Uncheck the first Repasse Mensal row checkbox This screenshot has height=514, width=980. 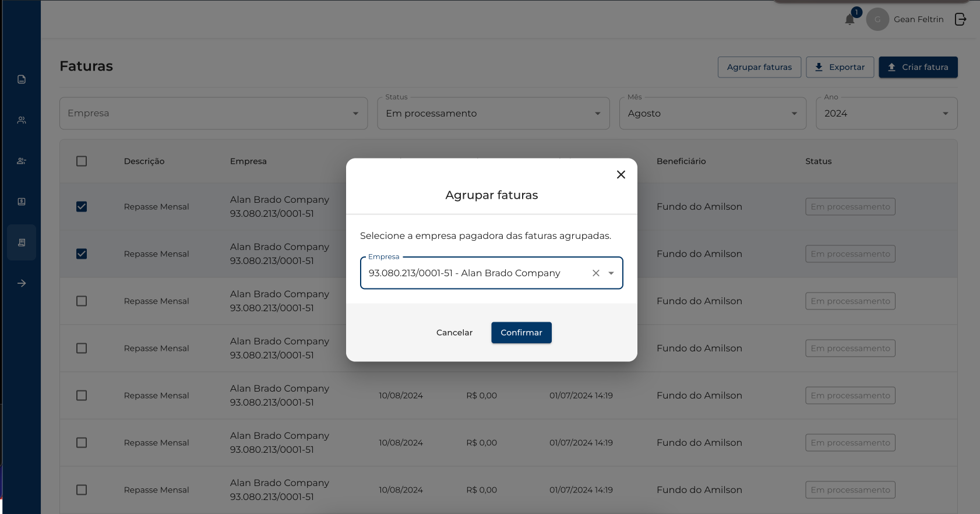[82, 207]
